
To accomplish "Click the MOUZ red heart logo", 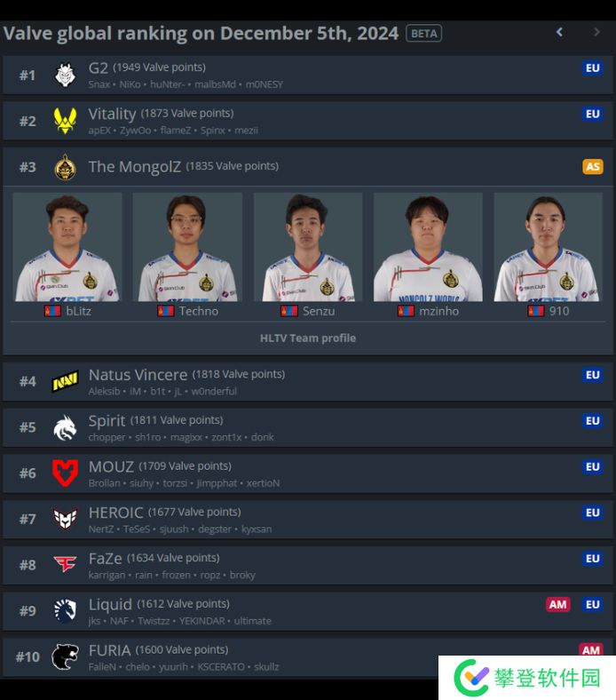I will [x=65, y=473].
